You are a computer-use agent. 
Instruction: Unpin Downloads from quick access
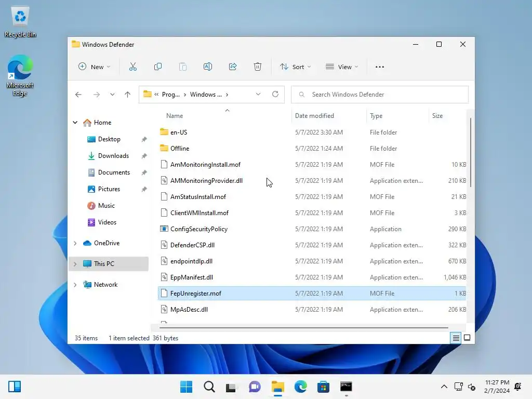tap(144, 156)
